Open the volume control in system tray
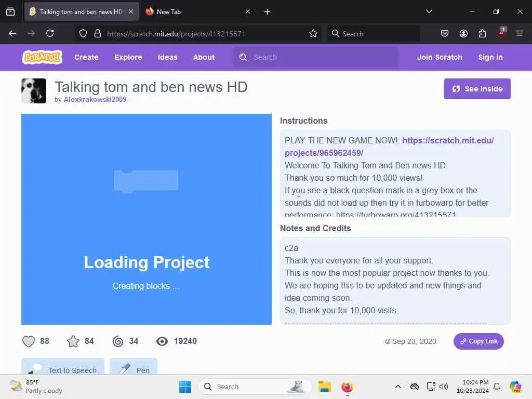 [444, 387]
